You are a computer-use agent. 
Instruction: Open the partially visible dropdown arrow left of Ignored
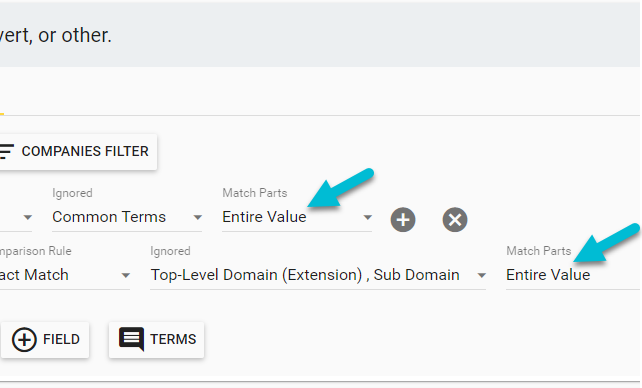click(27, 218)
